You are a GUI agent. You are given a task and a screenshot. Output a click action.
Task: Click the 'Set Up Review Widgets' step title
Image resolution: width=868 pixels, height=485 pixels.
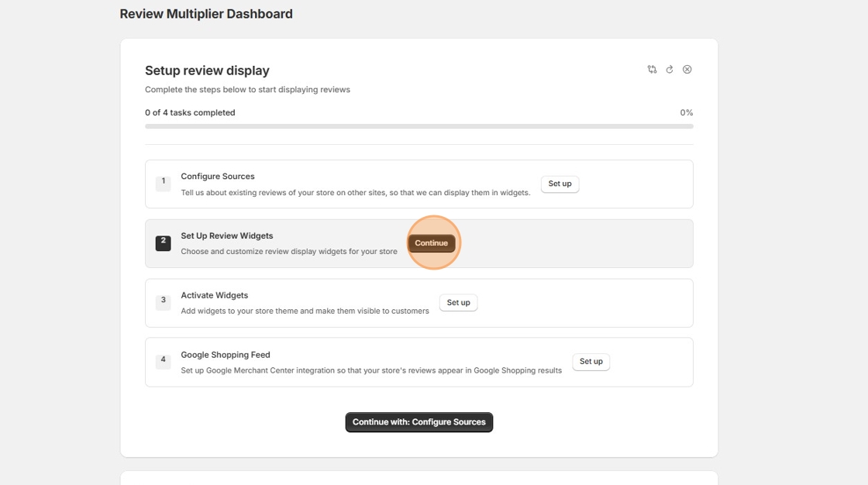click(227, 236)
